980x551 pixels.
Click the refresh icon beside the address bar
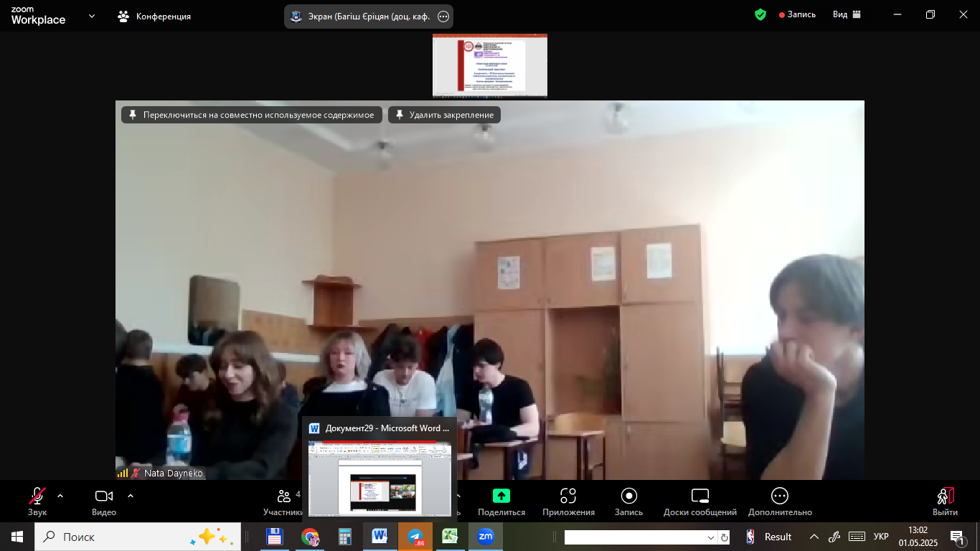(x=725, y=537)
